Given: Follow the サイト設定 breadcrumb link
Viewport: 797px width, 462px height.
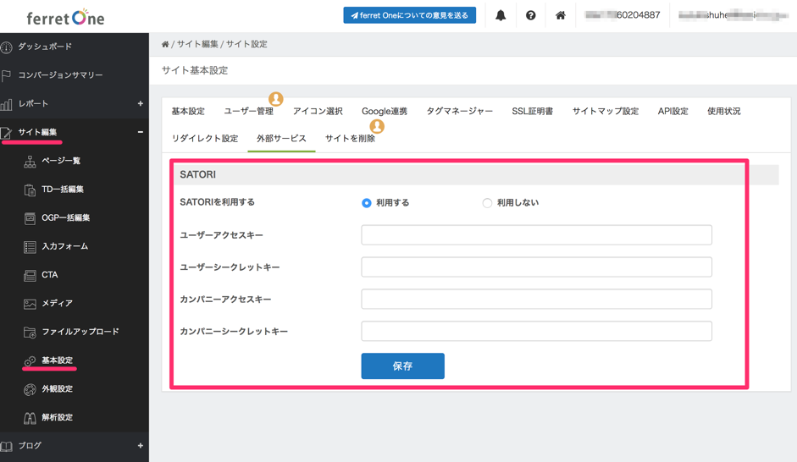Looking at the screenshot, I should coord(247,44).
